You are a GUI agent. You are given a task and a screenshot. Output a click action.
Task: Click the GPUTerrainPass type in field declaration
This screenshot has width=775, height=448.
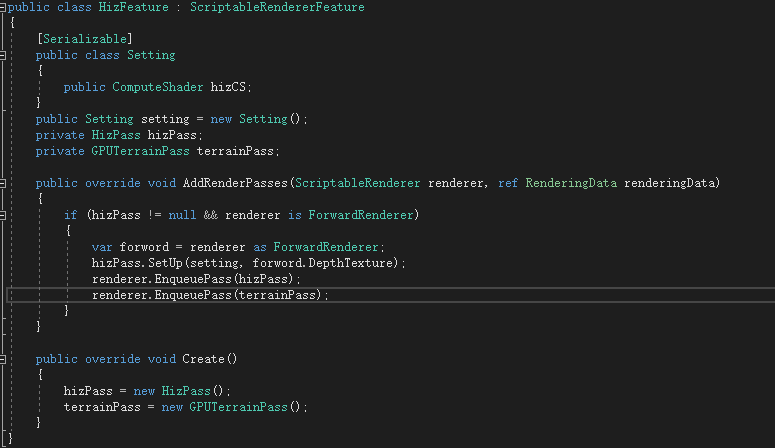(x=140, y=151)
